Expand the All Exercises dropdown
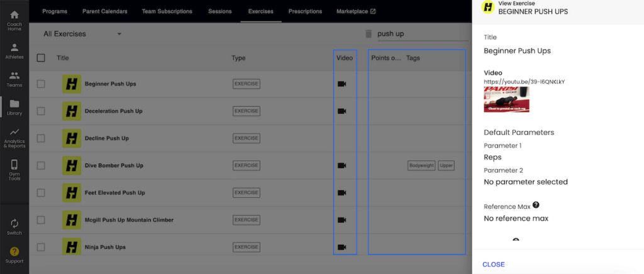 [83, 34]
